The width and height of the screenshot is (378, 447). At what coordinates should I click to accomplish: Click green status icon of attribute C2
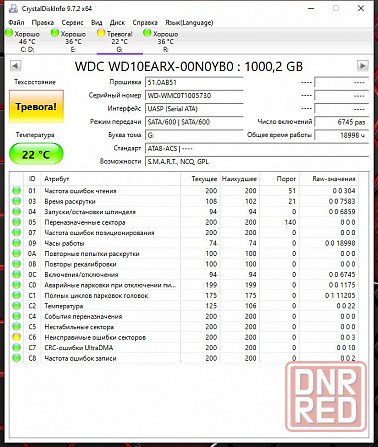tap(16, 306)
